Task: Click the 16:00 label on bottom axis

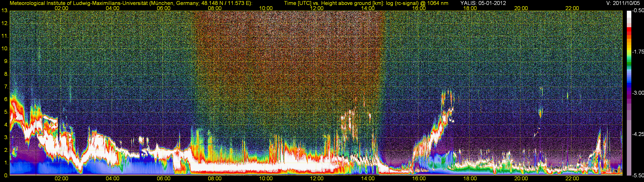Action: (419, 179)
